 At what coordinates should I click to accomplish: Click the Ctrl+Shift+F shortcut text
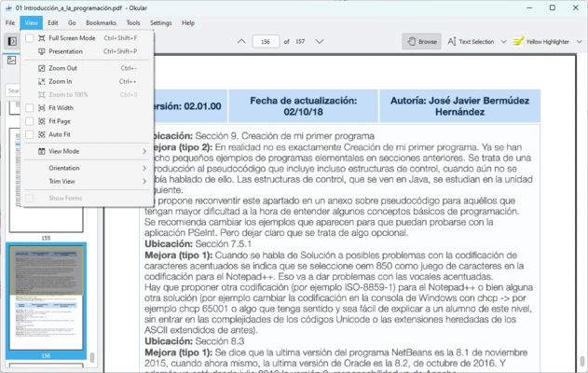click(120, 38)
